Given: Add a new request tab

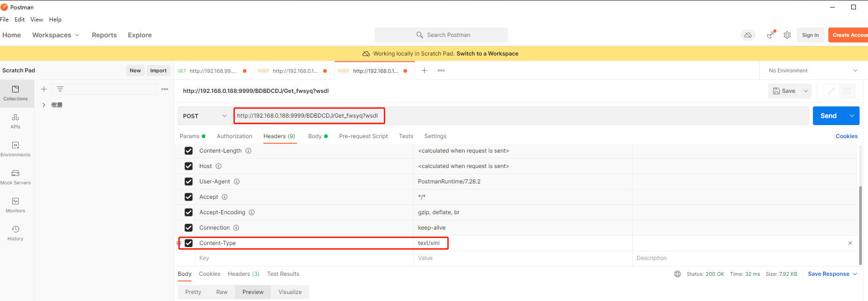Looking at the screenshot, I should (424, 70).
